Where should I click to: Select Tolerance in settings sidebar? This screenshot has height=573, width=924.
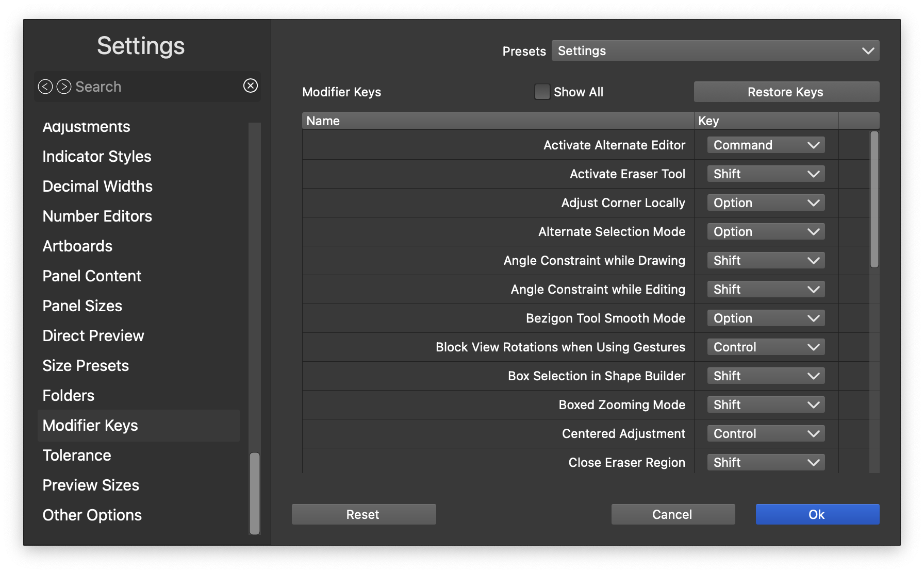click(77, 456)
